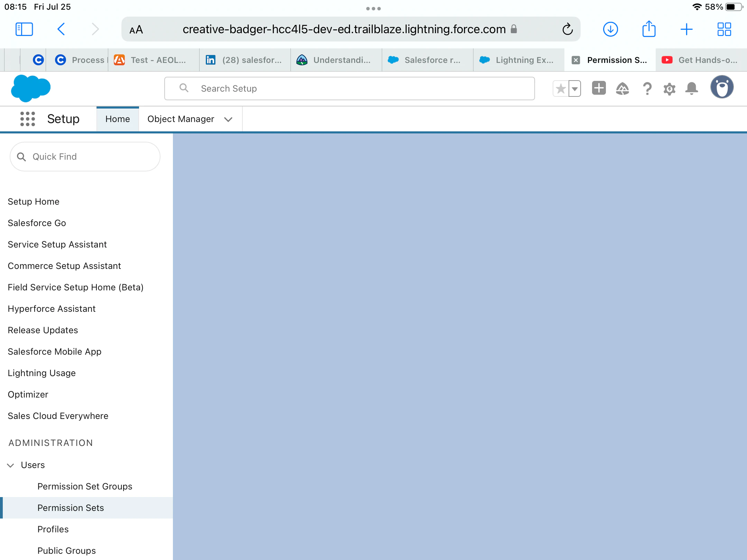Screen dimensions: 747x560
Task: Switch to the Lightning Ex... browser tab
Action: 519,60
